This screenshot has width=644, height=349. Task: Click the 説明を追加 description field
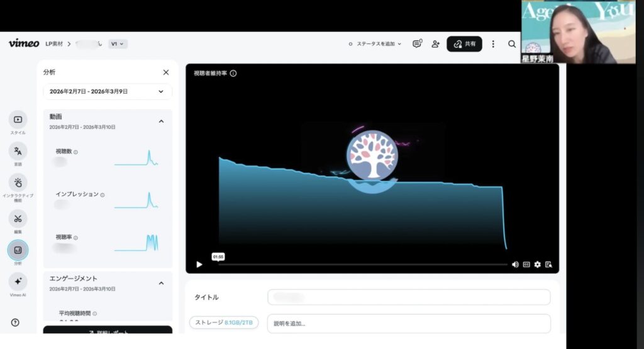pos(408,324)
